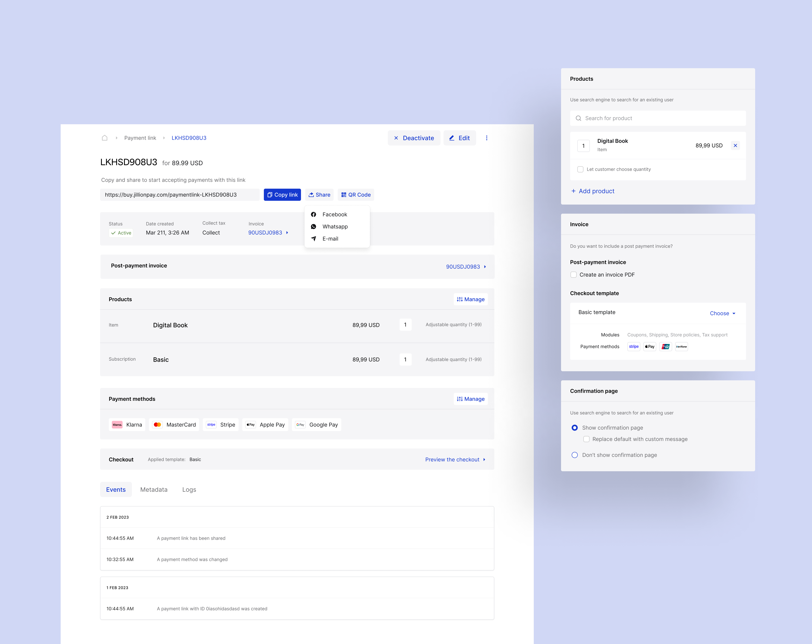Image resolution: width=812 pixels, height=644 pixels.
Task: Select Don't show confirmation page radio
Action: 574,455
